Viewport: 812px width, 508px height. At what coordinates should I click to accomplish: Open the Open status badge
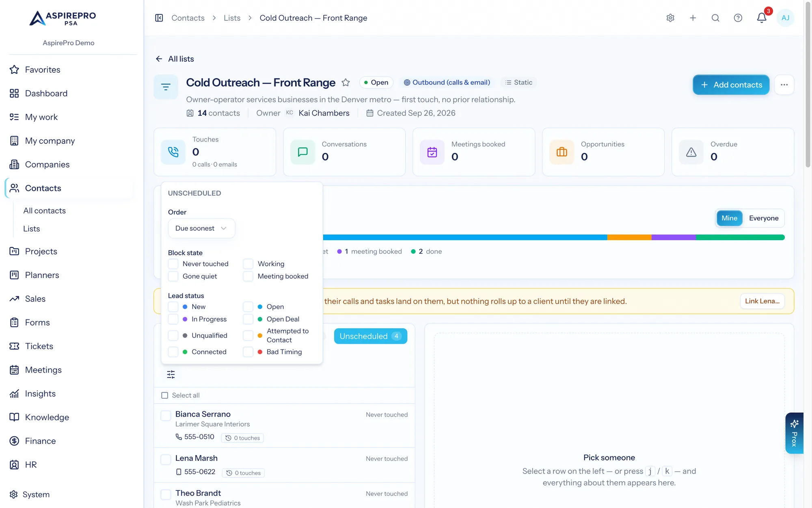tap(376, 82)
